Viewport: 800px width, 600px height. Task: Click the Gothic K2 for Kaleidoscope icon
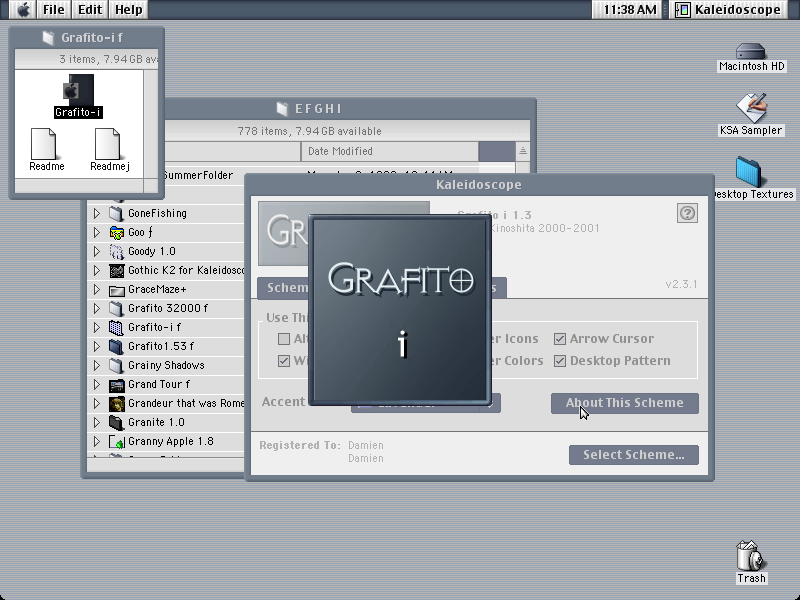pos(116,270)
